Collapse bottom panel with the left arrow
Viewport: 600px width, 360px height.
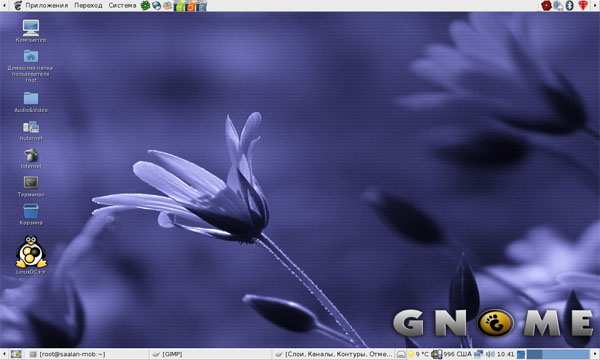pos(4,354)
